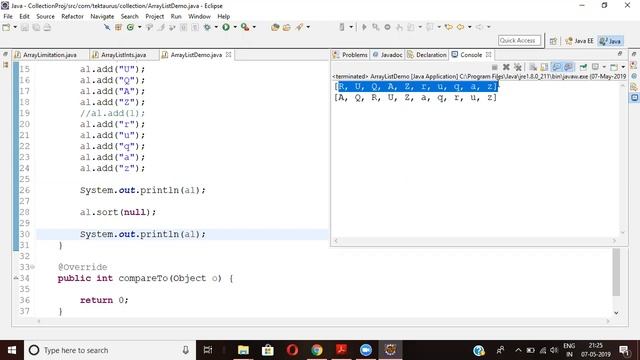Open the Windows Start menu

click(12, 350)
